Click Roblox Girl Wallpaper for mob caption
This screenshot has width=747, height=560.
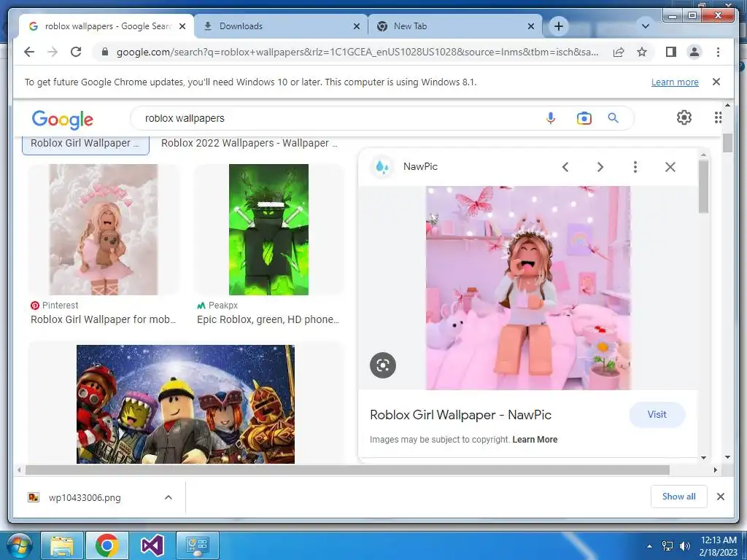click(104, 319)
